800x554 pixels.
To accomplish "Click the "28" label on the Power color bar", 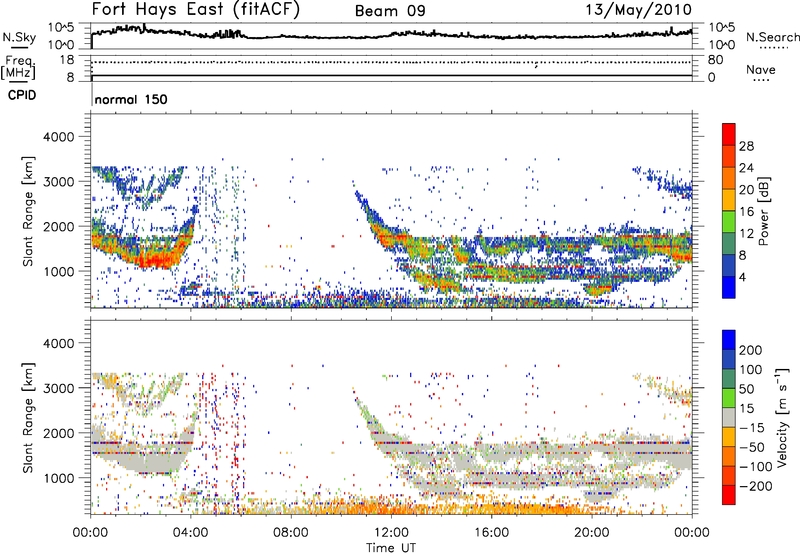I will point(746,146).
